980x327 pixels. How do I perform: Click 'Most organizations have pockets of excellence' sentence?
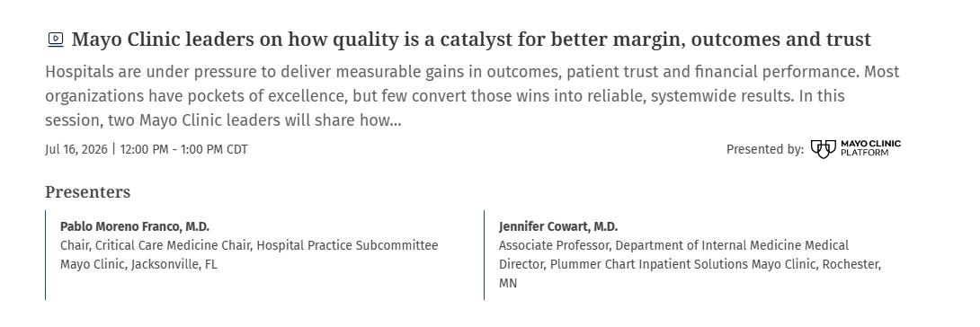point(472,84)
